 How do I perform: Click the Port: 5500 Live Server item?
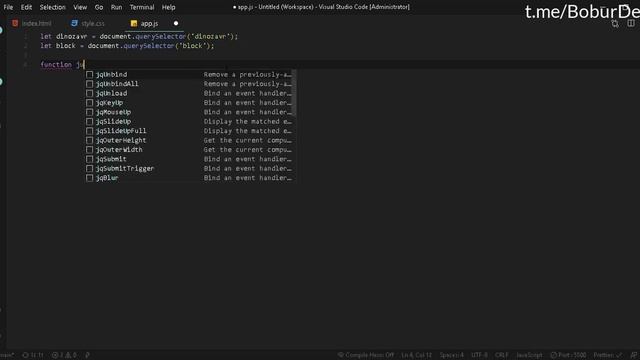point(568,356)
